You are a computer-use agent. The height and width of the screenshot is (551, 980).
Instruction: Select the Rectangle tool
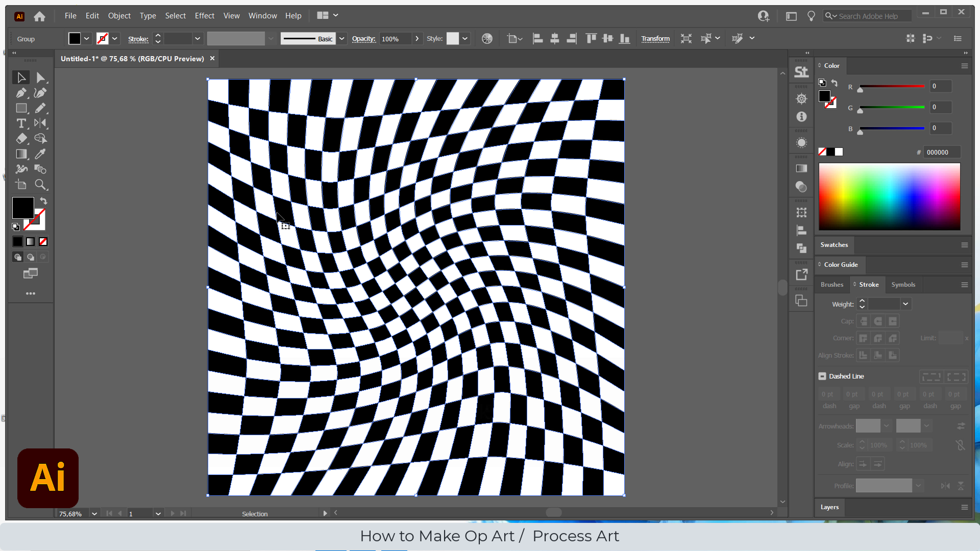[21, 108]
